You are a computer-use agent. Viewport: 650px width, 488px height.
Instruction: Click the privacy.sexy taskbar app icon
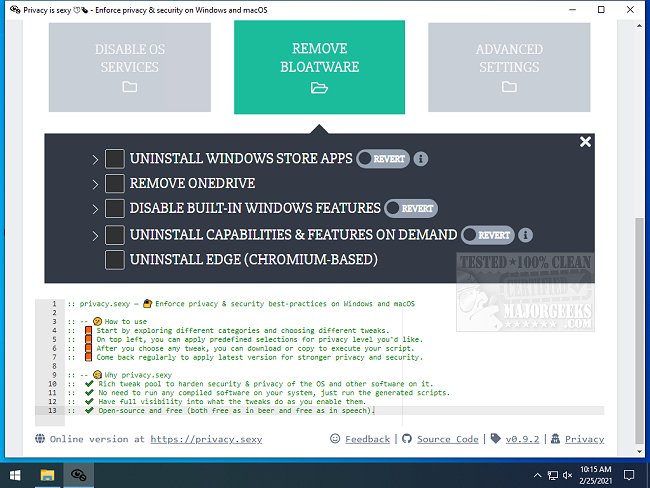pyautogui.click(x=78, y=475)
